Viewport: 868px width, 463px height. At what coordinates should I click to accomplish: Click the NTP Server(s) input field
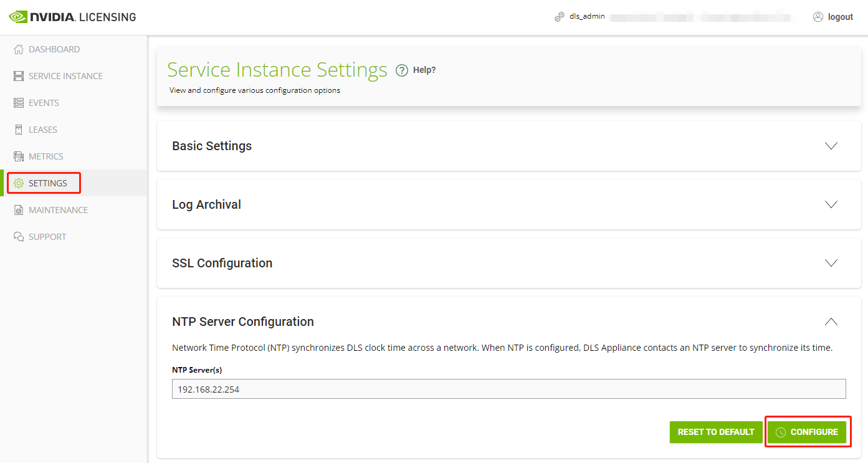[509, 389]
